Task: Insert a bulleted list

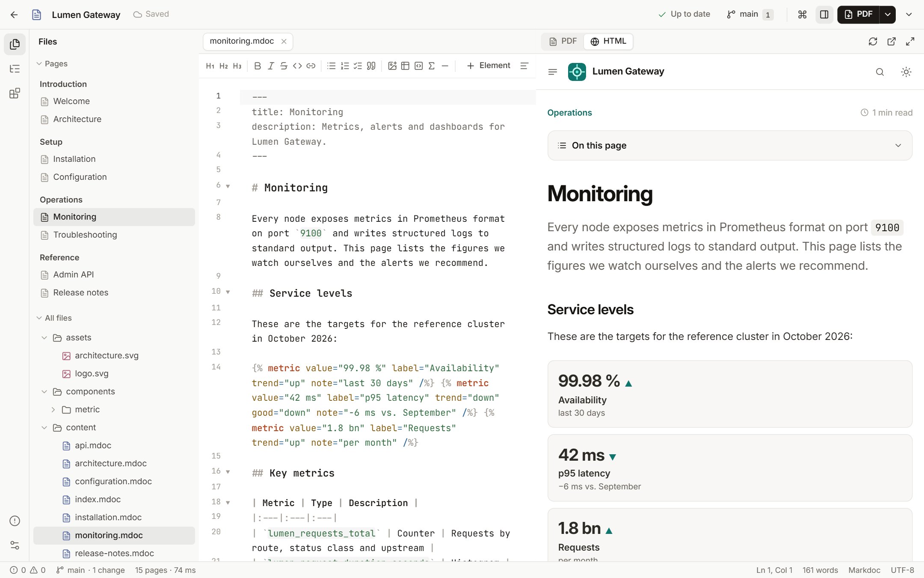Action: (331, 66)
